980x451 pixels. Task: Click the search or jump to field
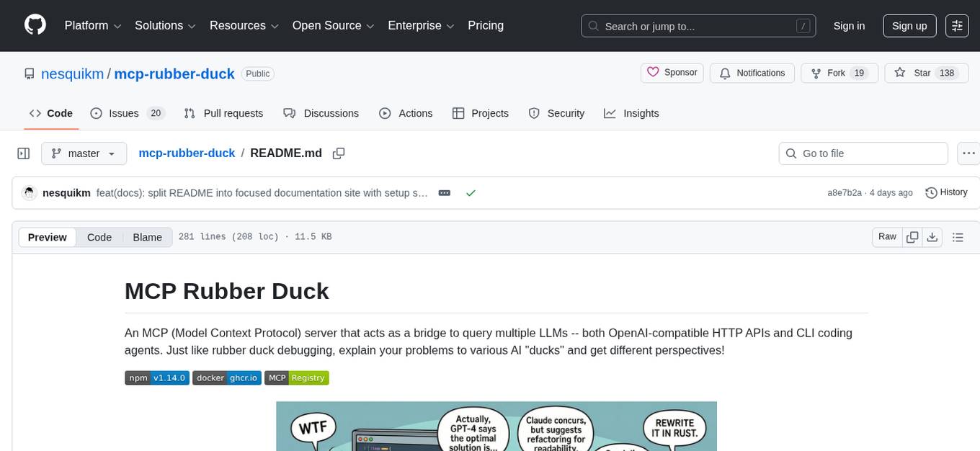(698, 26)
